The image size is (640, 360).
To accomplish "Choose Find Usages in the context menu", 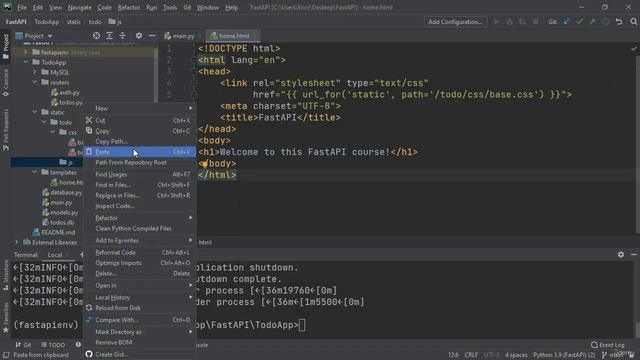I will click(x=140, y=175).
